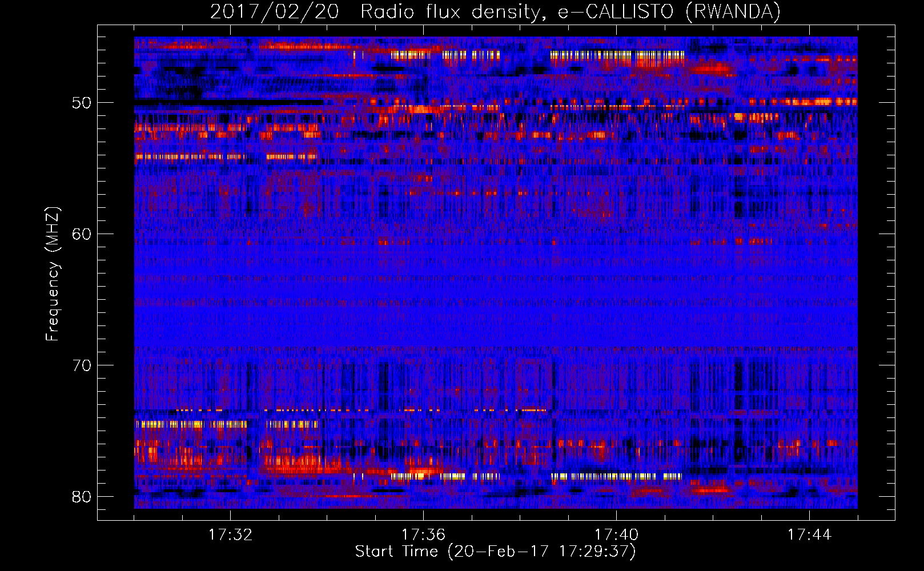Image resolution: width=924 pixels, height=571 pixels.
Task: Click the 'Frequency (MHZ)' axis label
Action: pyautogui.click(x=53, y=274)
